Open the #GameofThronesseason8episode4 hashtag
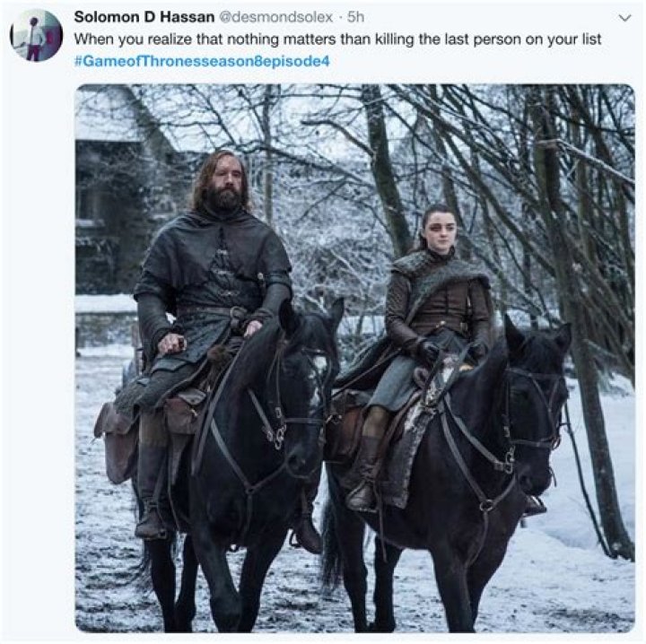Viewport: 646px width, 644px height. [x=202, y=61]
